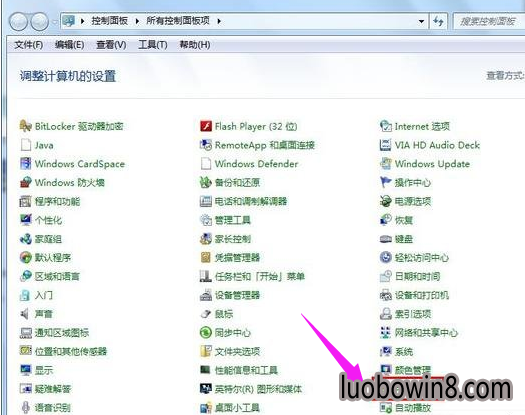Open the 网络和共享中心 icon
525x415 pixels.
point(386,333)
